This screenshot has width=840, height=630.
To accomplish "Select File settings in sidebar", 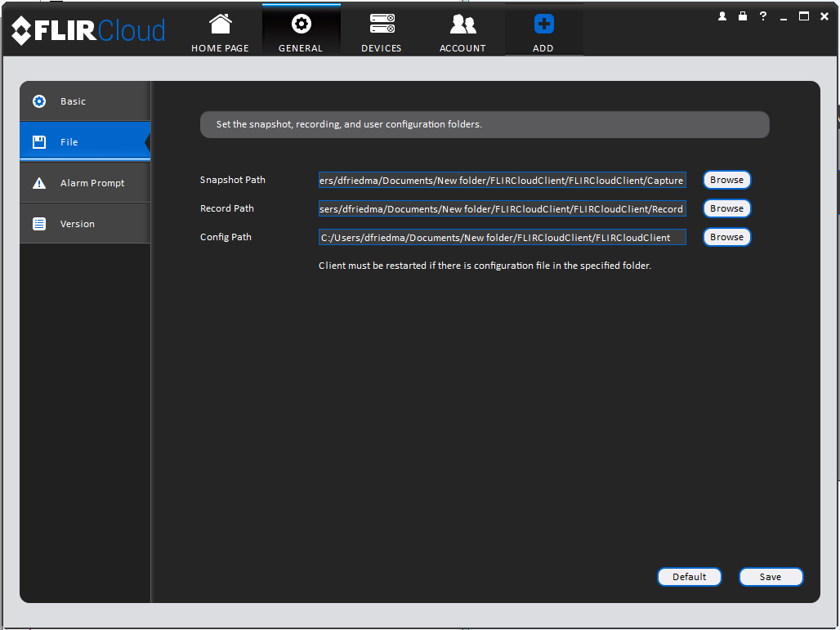I will pyautogui.click(x=85, y=142).
